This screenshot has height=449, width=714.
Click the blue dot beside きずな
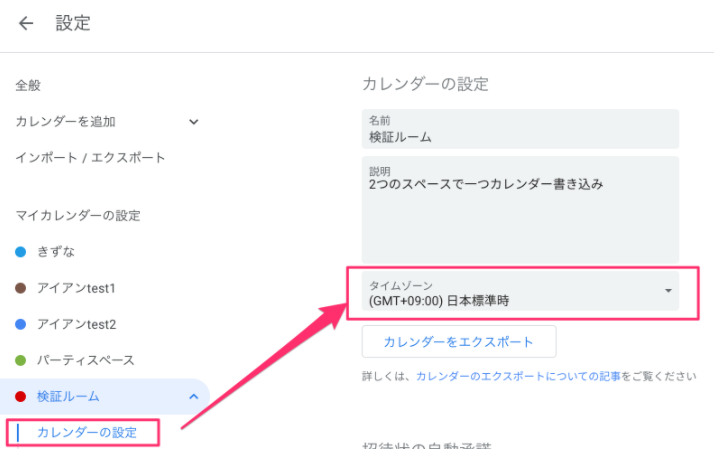[x=21, y=251]
